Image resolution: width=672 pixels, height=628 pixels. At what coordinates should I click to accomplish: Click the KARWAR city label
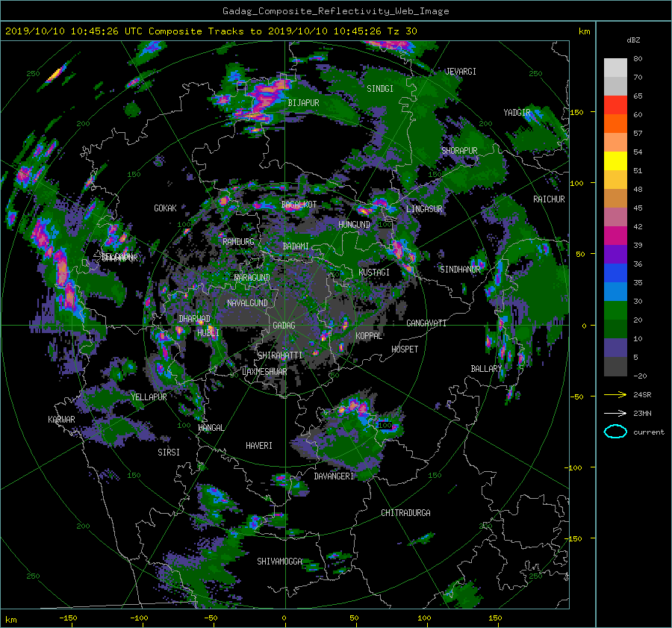[x=61, y=419]
